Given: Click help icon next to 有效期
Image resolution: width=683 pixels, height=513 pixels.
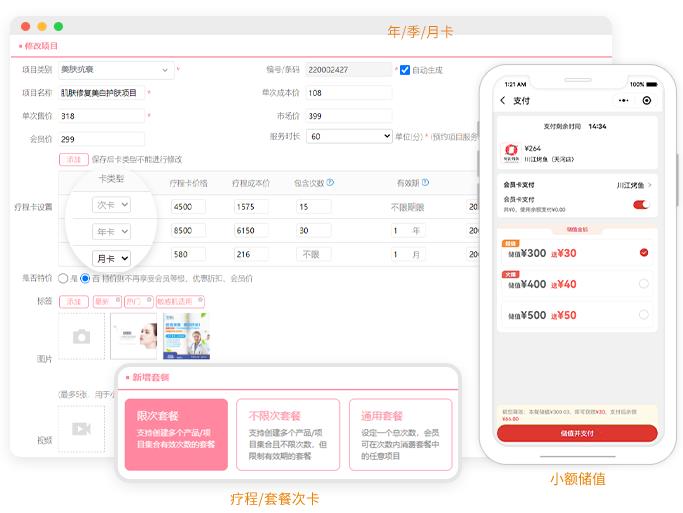Looking at the screenshot, I should click(x=425, y=183).
